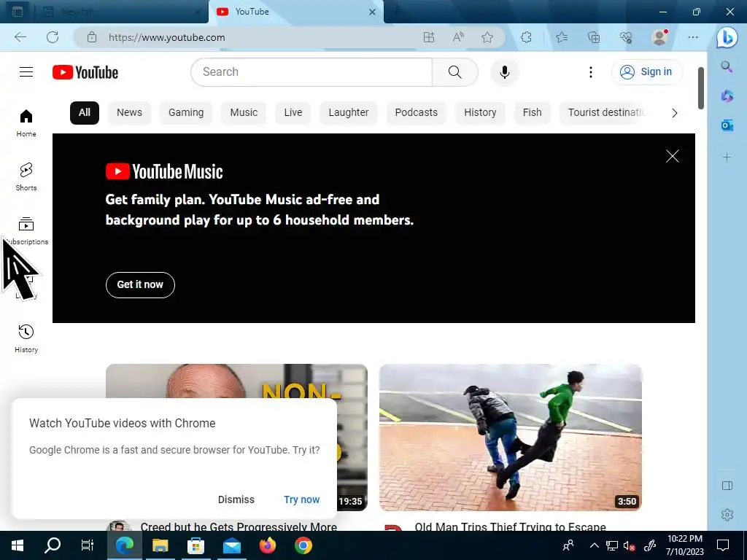Open Bing Chat sidebar button
The width and height of the screenshot is (747, 560).
click(727, 38)
